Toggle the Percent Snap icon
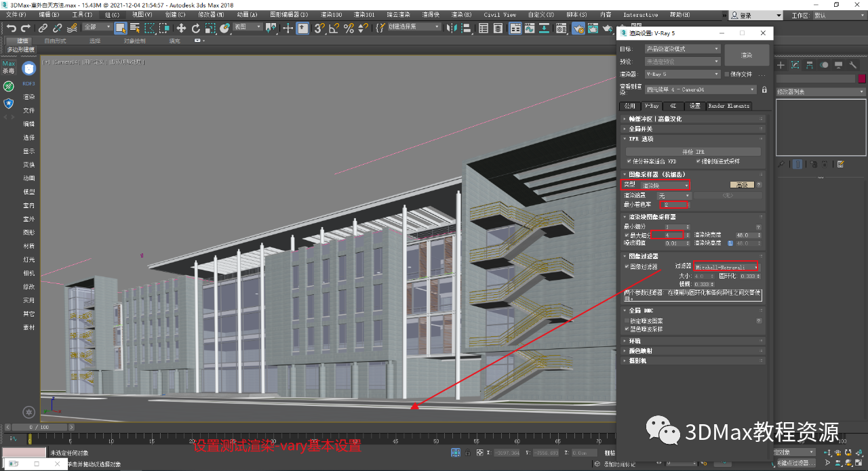Viewport: 868px width, 471px height. click(x=349, y=28)
